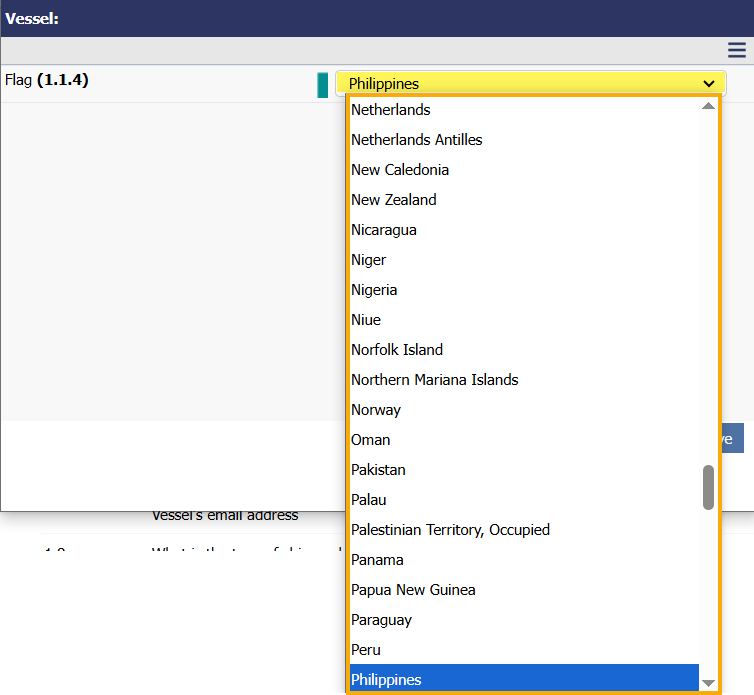The image size is (754, 695).
Task: Select Nigeria in flag options
Action: coord(374,290)
